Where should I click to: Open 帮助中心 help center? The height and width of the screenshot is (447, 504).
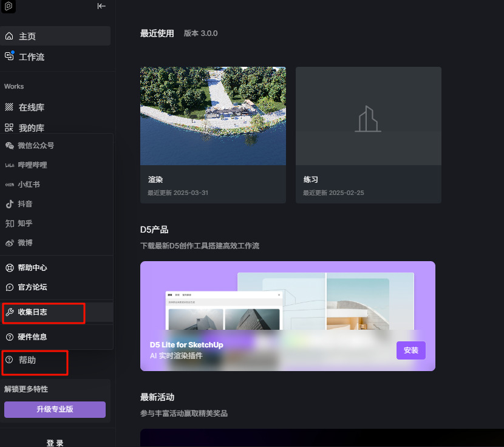pos(32,268)
